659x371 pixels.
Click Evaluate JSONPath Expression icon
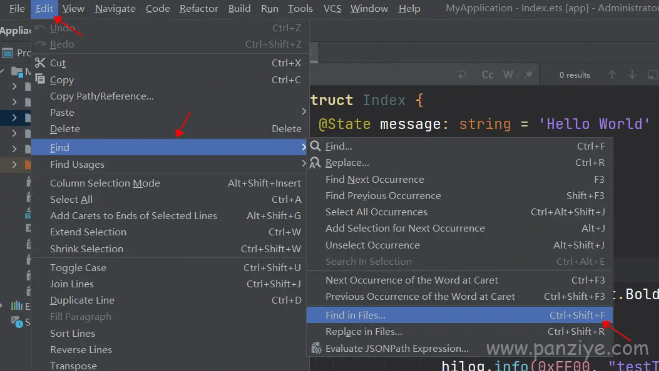(316, 348)
